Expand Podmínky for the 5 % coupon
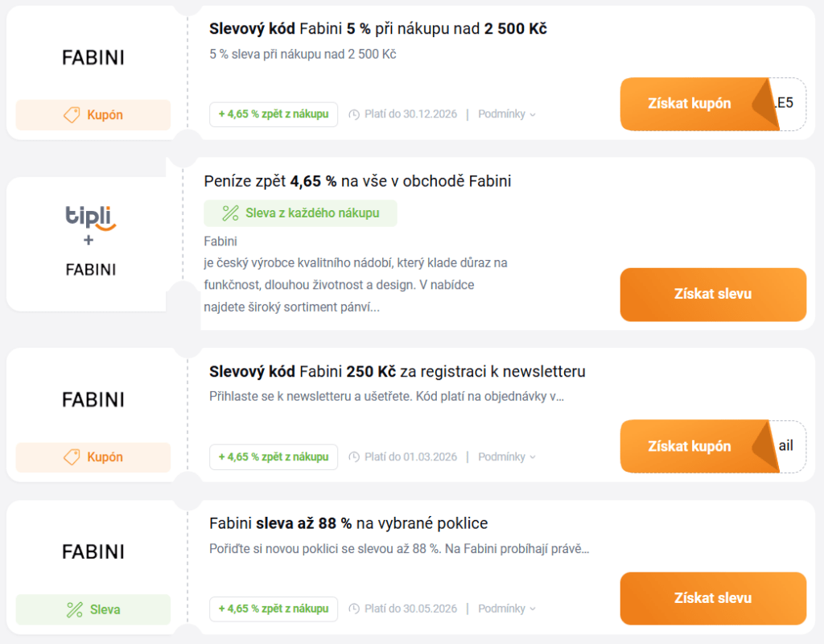The width and height of the screenshot is (824, 644). (x=507, y=114)
